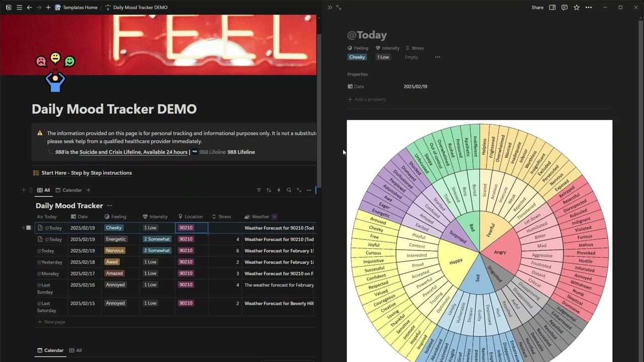Image resolution: width=644 pixels, height=362 pixels.
Task: Click the empty Stress field in side panel
Action: [412, 57]
